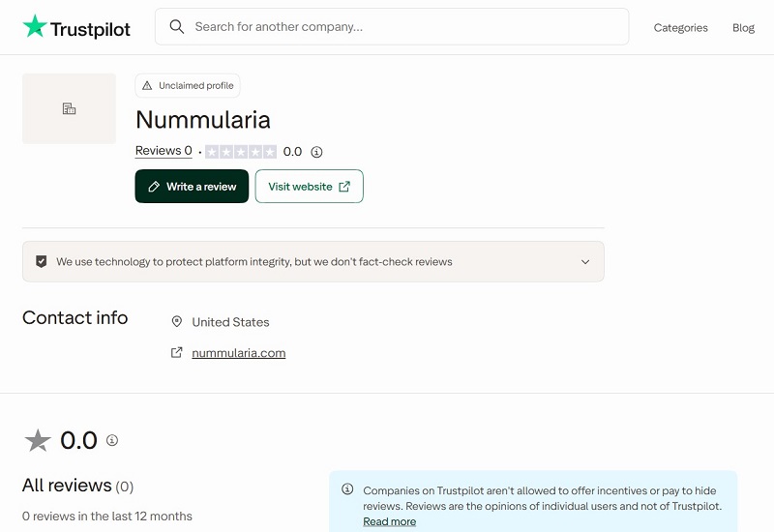The width and height of the screenshot is (774, 532).
Task: Click the location pin icon by United States
Action: click(x=177, y=322)
